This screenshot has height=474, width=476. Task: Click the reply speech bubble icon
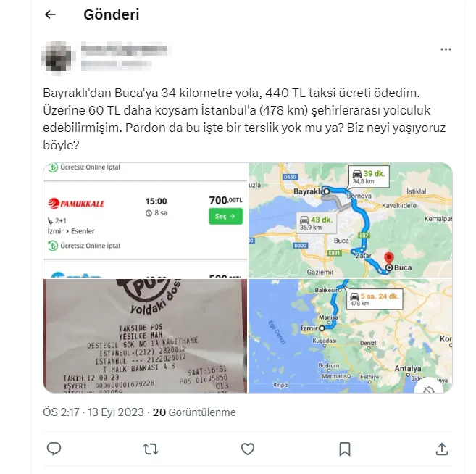pyautogui.click(x=54, y=449)
